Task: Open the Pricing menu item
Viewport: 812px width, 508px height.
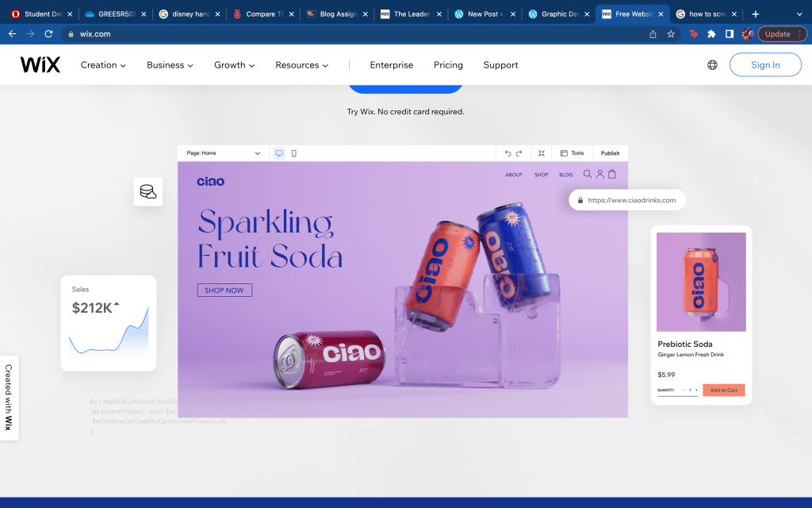Action: 448,65
